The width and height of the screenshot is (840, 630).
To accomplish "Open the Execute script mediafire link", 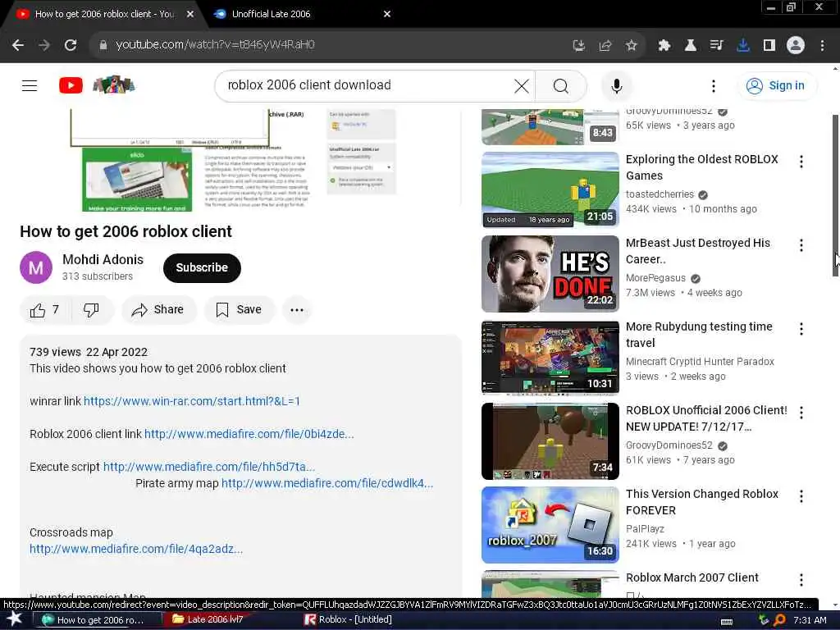I will 209,467.
